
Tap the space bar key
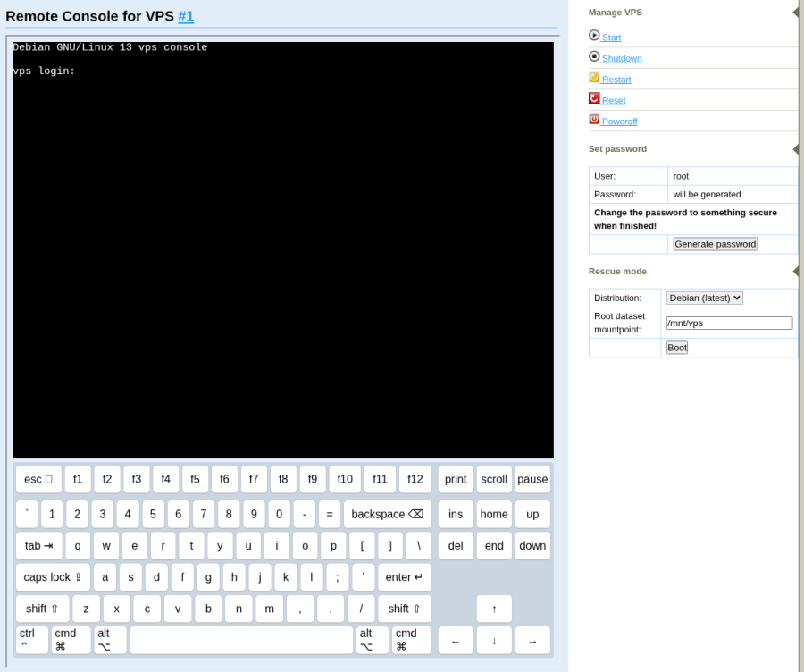[x=241, y=640]
